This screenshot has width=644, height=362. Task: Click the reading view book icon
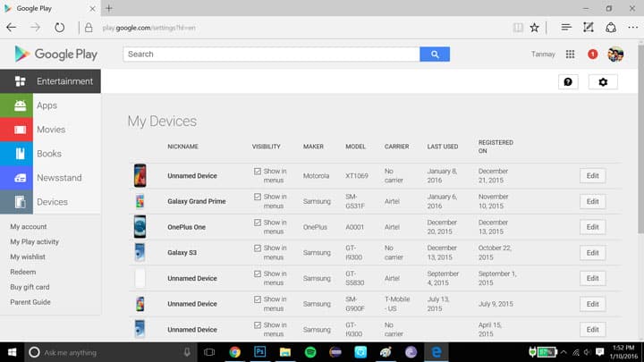518,28
